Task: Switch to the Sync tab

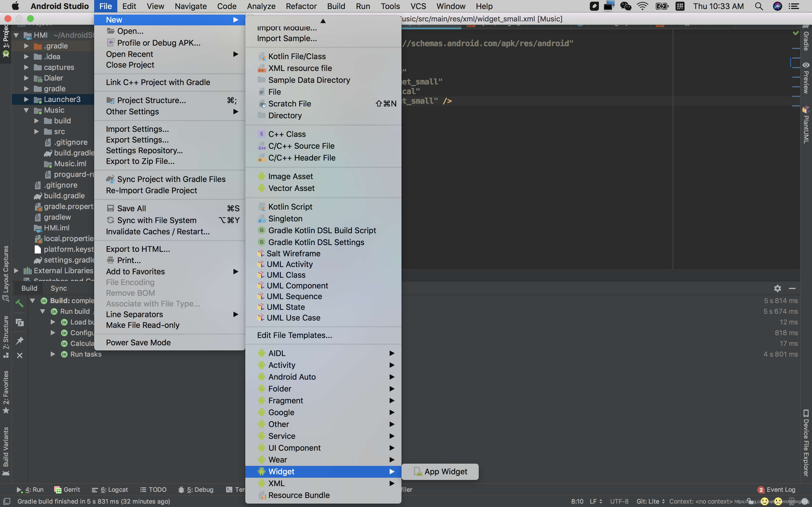Action: (59, 288)
